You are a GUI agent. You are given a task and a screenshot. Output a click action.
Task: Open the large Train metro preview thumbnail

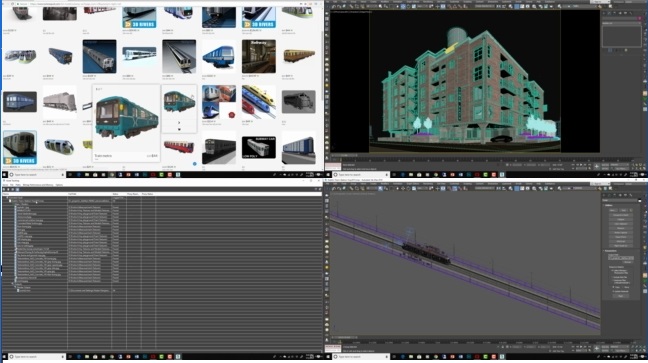pos(126,117)
